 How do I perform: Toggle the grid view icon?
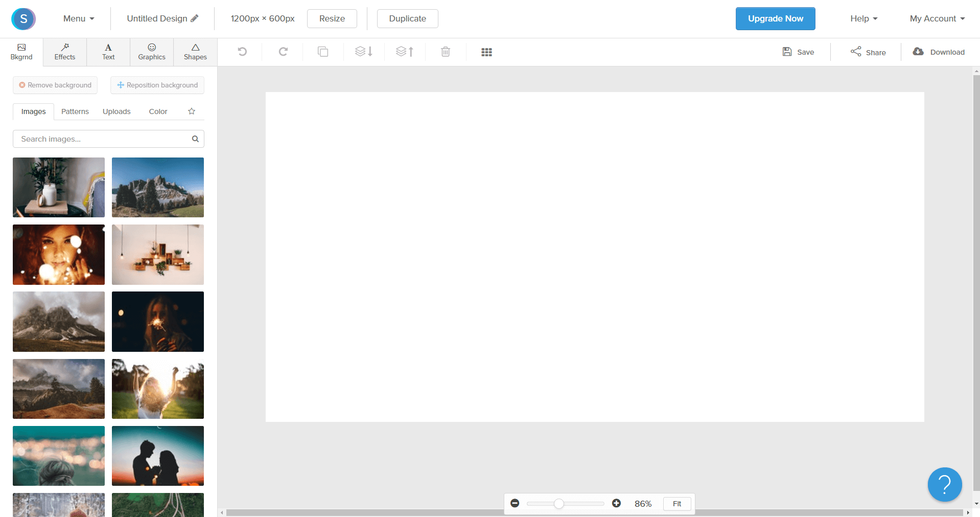(x=486, y=52)
